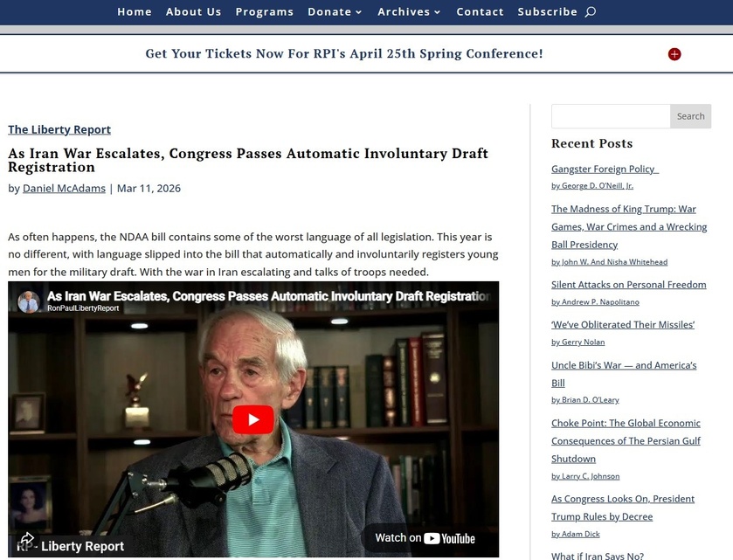Click Watch on YouTube button
Image resolution: width=733 pixels, height=560 pixels.
click(425, 538)
